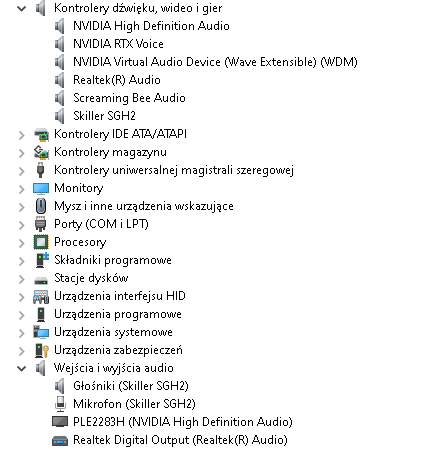
Task: Select NVIDIA Virtual Audio Device (Wave Extensible)
Action: (215, 62)
